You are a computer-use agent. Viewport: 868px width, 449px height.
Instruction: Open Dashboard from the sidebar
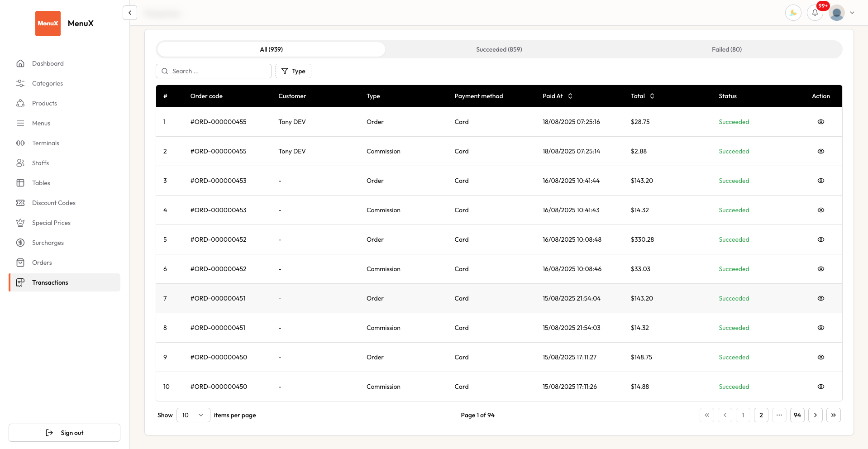[x=64, y=63]
